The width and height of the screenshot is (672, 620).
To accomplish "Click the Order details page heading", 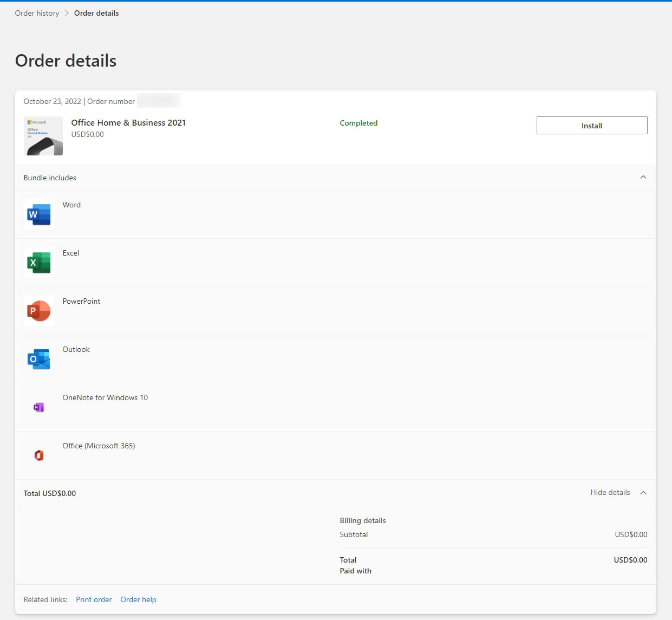I will tap(66, 61).
